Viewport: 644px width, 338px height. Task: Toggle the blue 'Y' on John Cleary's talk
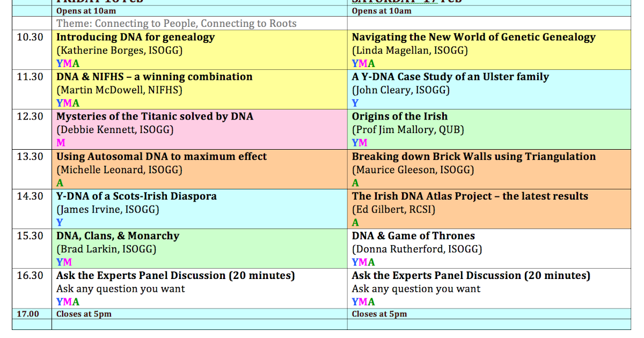pos(354,103)
